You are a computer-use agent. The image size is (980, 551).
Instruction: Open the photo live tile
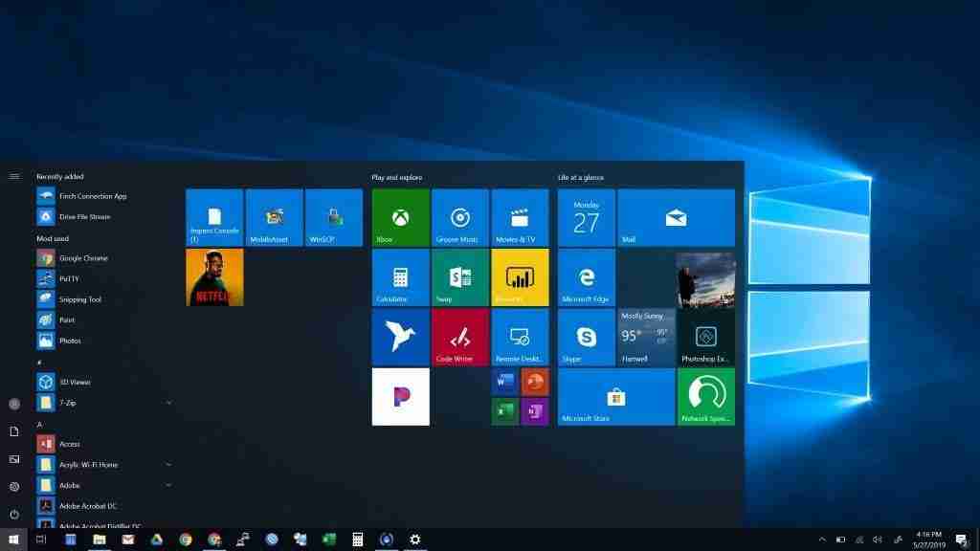click(x=705, y=278)
